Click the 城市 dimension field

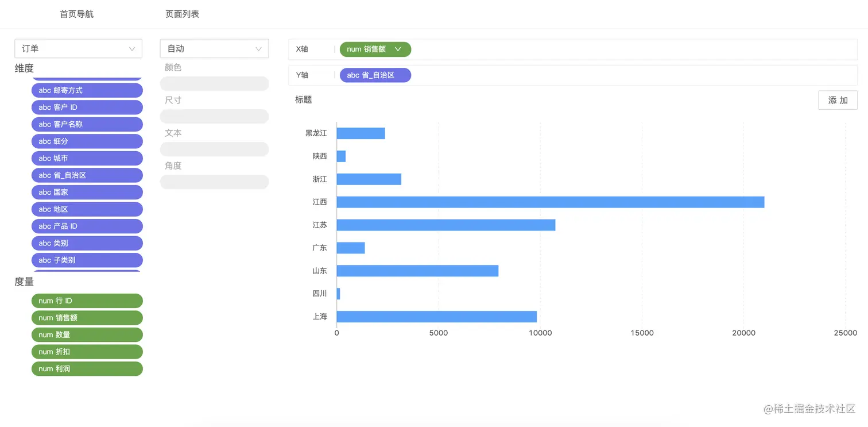(87, 158)
